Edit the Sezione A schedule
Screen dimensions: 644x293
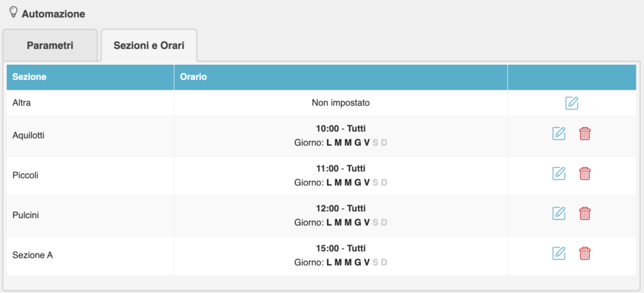pyautogui.click(x=558, y=253)
